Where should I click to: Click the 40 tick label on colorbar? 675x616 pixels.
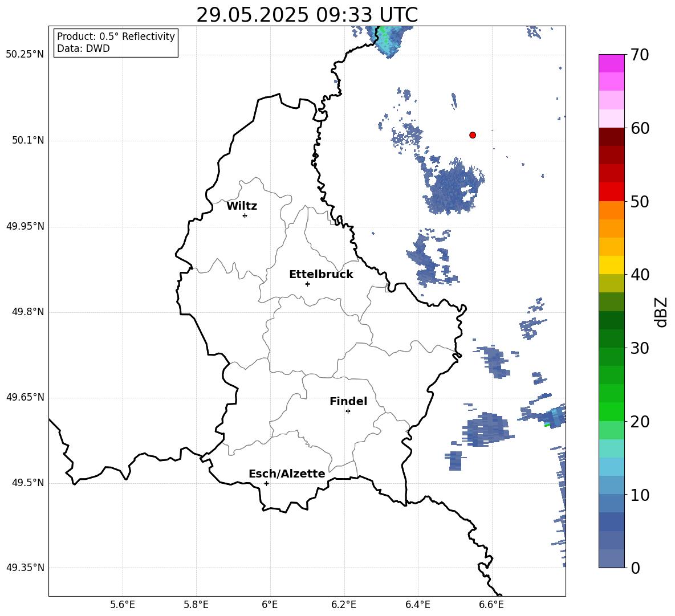tap(640, 275)
